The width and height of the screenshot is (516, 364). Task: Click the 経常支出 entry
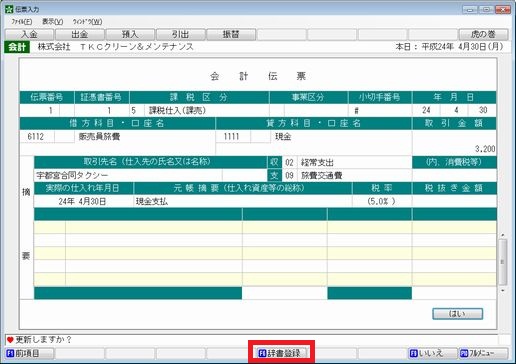coord(317,163)
